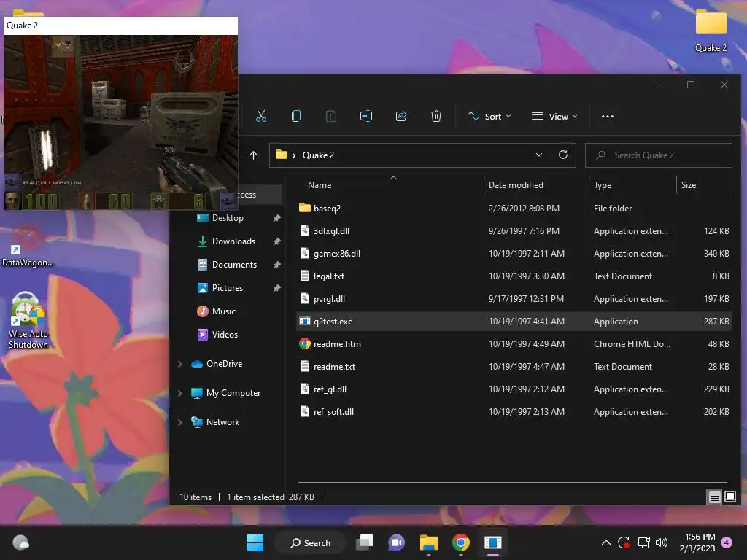Open Music in the navigation pane
This screenshot has height=560, width=747.
point(223,311)
